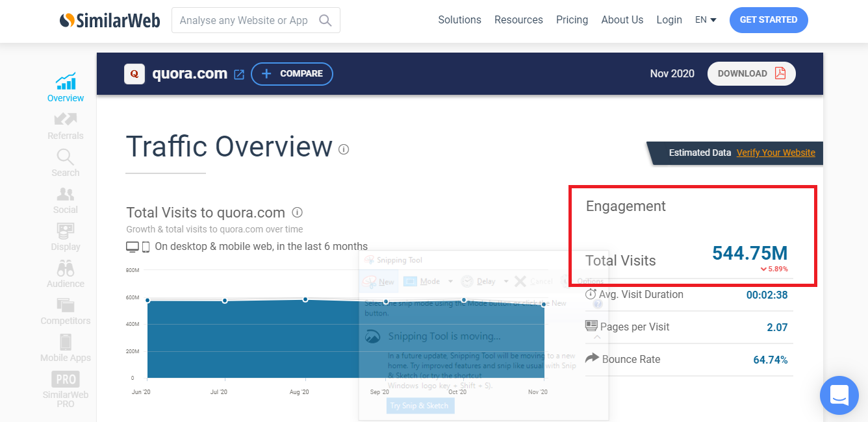Open the chat support bubble

(x=839, y=395)
